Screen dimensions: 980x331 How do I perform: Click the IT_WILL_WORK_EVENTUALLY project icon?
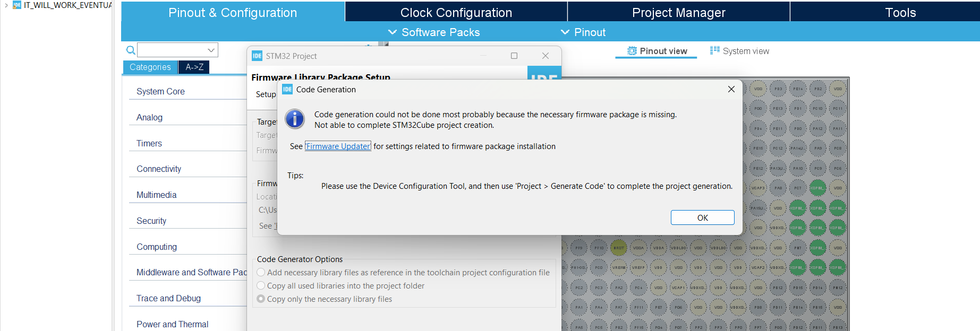pyautogui.click(x=17, y=5)
